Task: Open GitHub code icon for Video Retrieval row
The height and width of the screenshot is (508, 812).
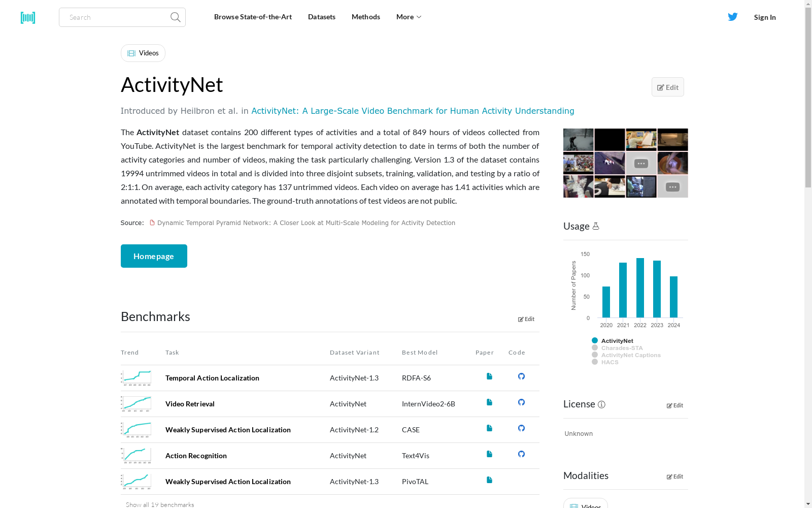Action: [521, 402]
